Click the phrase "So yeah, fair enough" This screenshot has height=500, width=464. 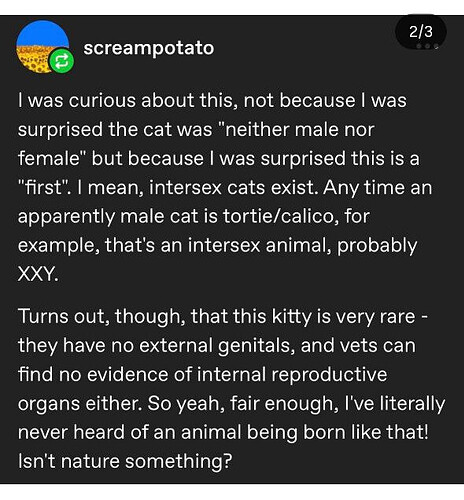click(242, 403)
